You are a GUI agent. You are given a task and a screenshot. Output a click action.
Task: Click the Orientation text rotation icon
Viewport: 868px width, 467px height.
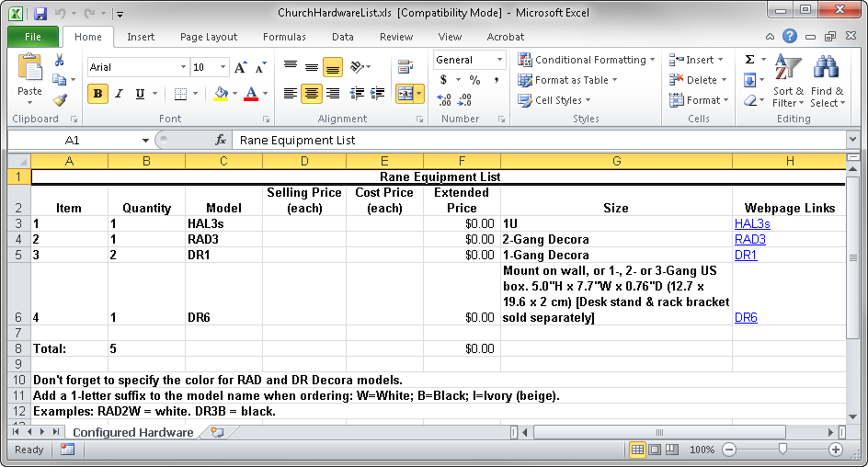point(357,66)
